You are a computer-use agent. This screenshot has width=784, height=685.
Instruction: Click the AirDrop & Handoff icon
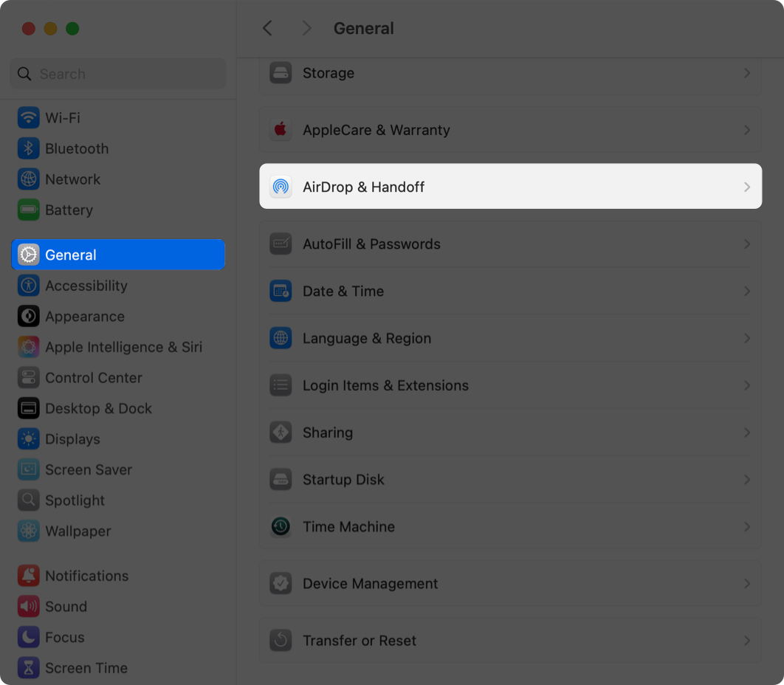coord(281,187)
